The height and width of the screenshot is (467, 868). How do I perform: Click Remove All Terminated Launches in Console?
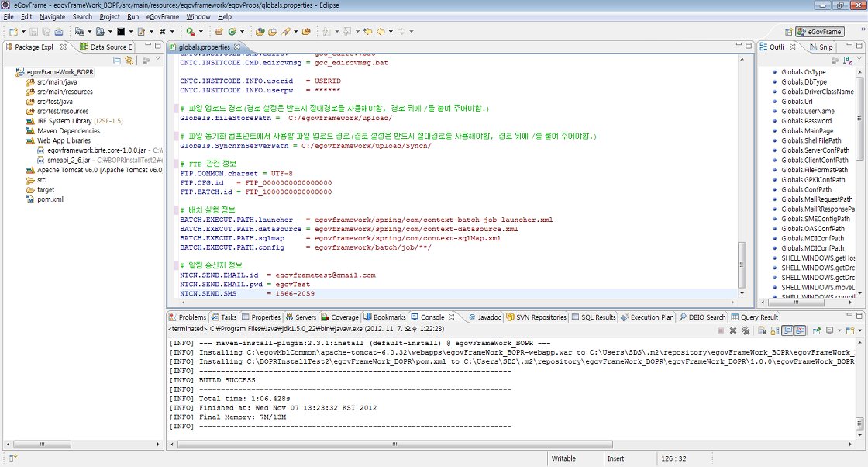(x=746, y=330)
